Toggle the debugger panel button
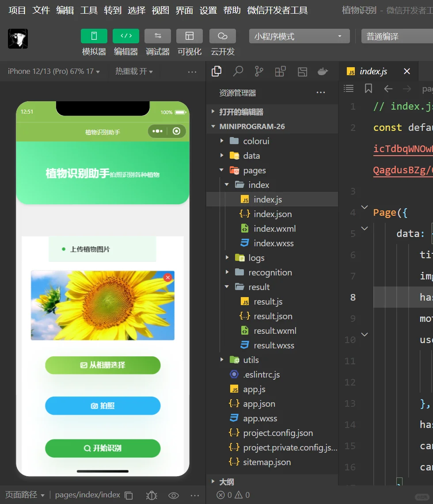Viewport: 433px width, 504px height. [x=158, y=36]
